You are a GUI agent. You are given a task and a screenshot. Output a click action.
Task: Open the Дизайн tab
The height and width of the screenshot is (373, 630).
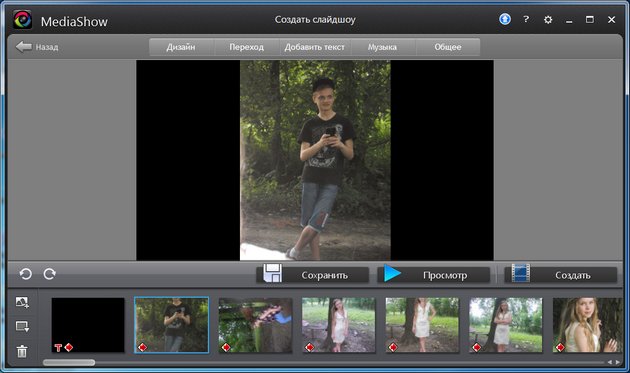[x=181, y=47]
